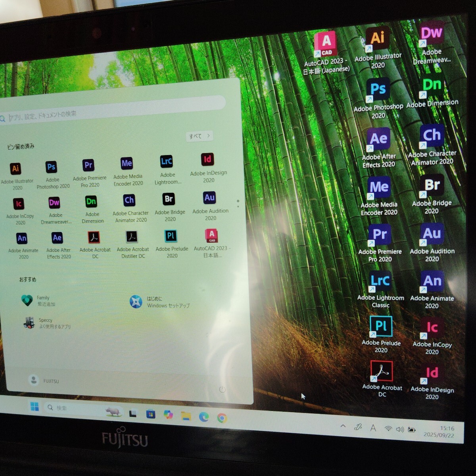Open Task View from taskbar
The width and height of the screenshot is (476, 476).
point(133,413)
